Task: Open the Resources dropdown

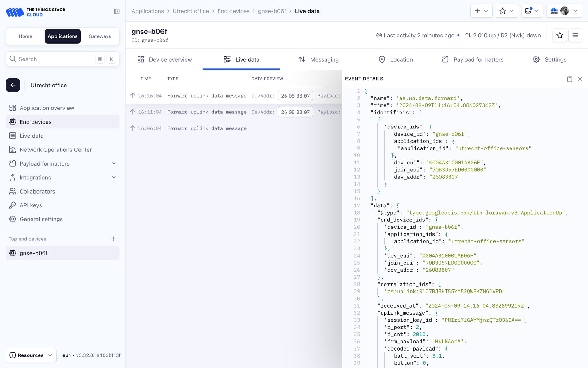Action: [x=31, y=355]
